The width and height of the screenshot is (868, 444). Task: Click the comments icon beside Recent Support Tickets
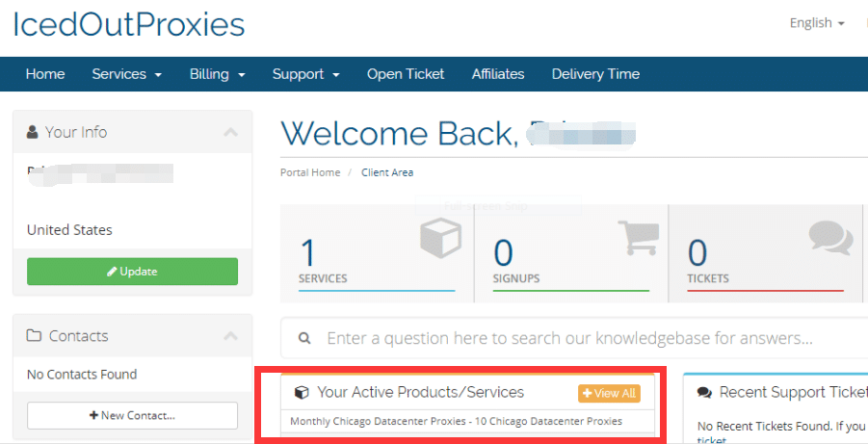point(704,393)
